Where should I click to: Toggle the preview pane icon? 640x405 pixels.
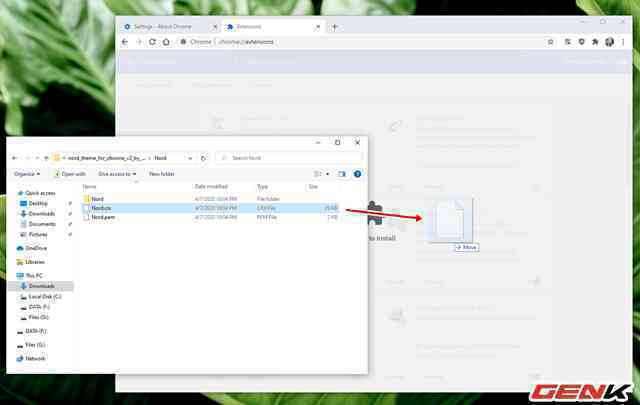click(342, 174)
